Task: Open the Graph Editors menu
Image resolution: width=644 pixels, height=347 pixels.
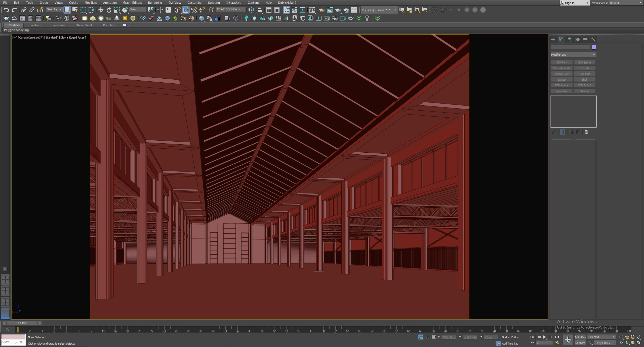Action: [x=132, y=3]
